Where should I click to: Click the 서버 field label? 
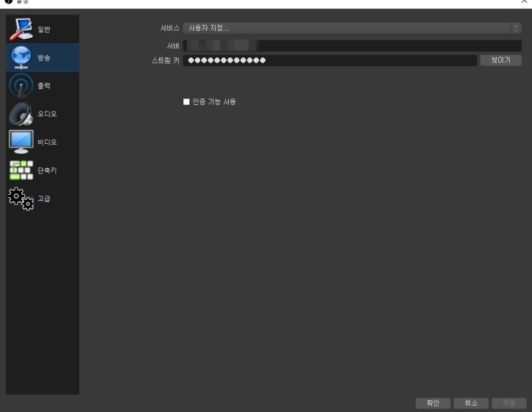(173, 45)
